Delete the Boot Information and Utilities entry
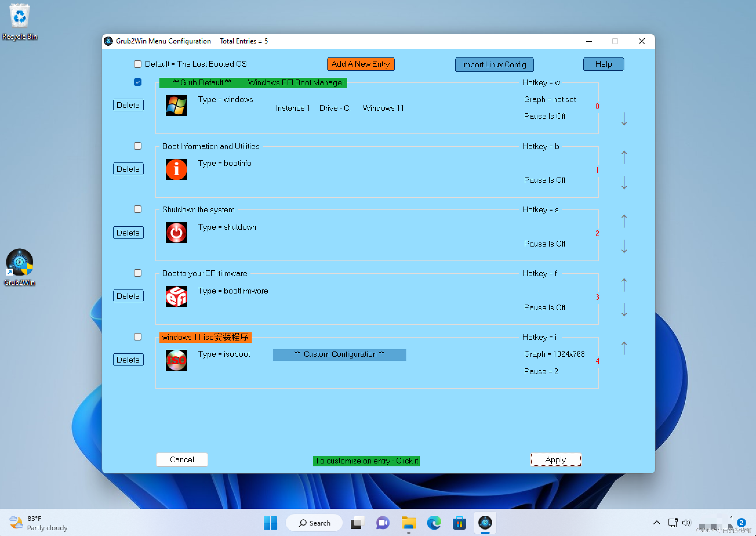The image size is (756, 536). 128,169
